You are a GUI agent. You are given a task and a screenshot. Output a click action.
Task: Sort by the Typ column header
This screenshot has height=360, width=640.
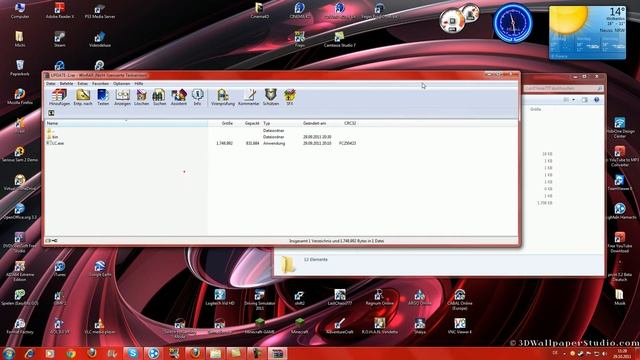281,123
